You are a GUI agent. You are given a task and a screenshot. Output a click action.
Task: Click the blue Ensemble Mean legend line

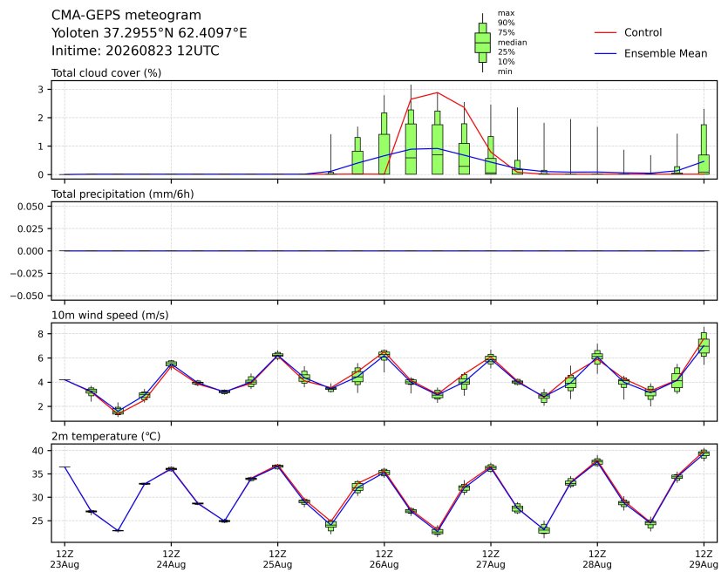pos(605,53)
